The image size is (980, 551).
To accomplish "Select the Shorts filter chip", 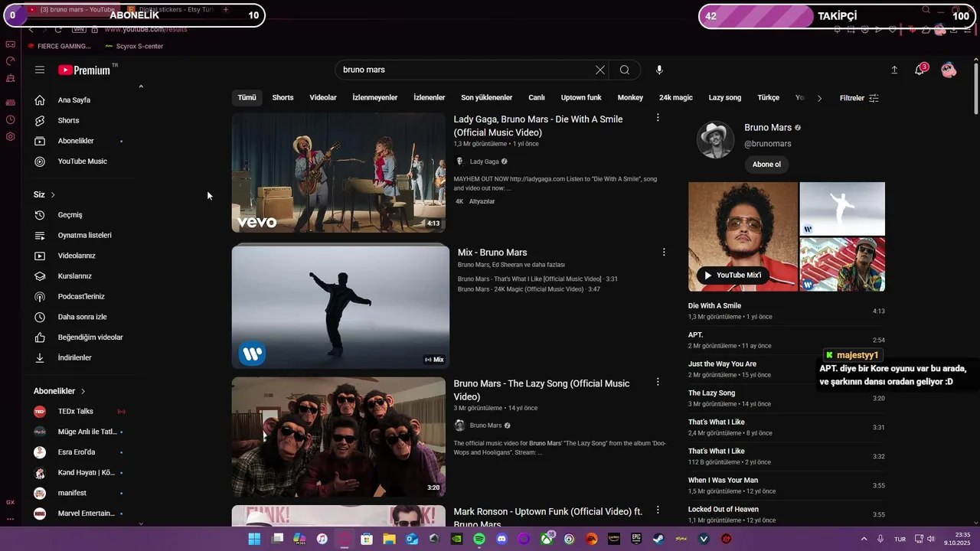I will tap(283, 98).
